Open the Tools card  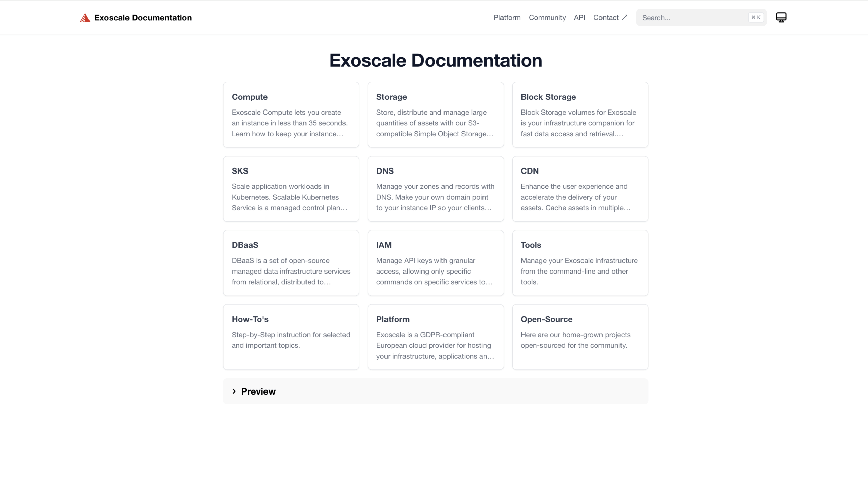coord(580,263)
